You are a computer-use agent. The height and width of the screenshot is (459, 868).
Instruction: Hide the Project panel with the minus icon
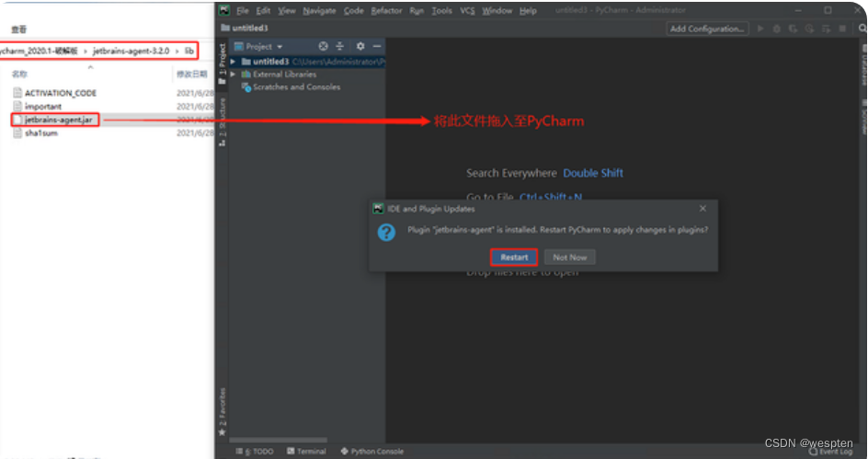click(x=377, y=47)
